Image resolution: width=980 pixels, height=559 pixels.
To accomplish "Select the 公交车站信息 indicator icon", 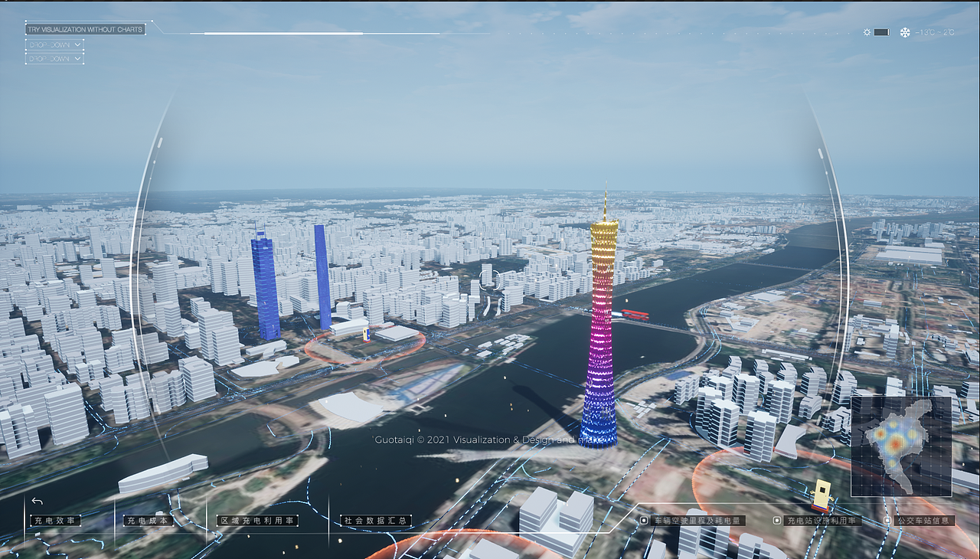I will point(887,520).
